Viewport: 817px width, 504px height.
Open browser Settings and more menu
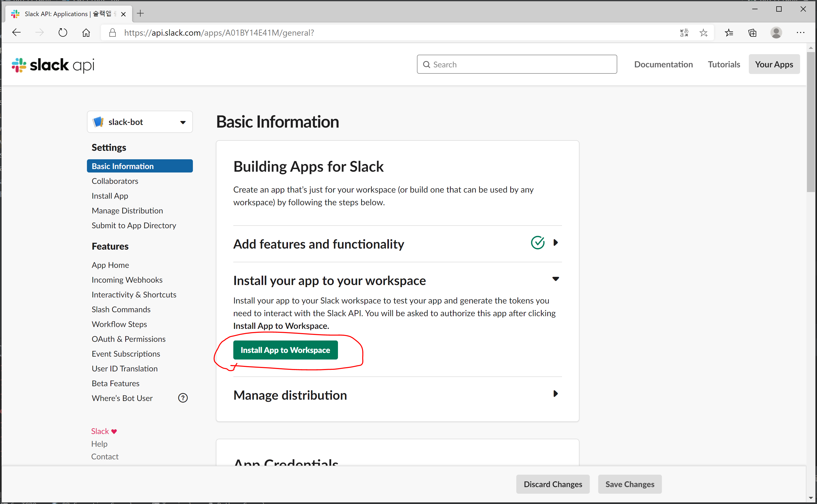(x=800, y=33)
